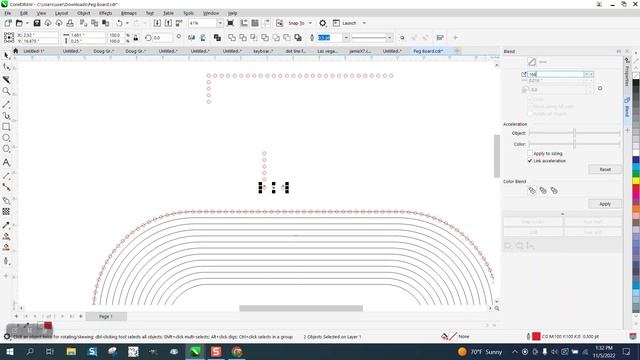Click the Page 1 tab
This screenshot has width=640, height=360.
(106, 316)
